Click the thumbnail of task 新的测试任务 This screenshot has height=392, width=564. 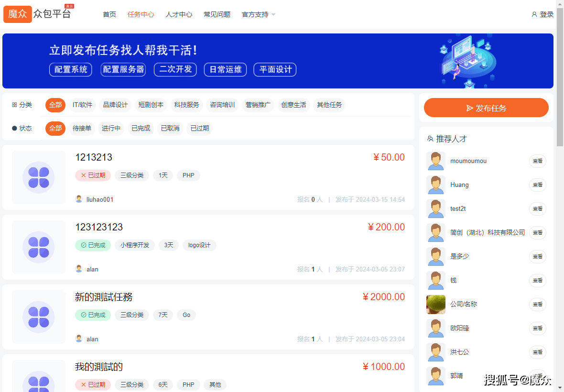(x=38, y=316)
